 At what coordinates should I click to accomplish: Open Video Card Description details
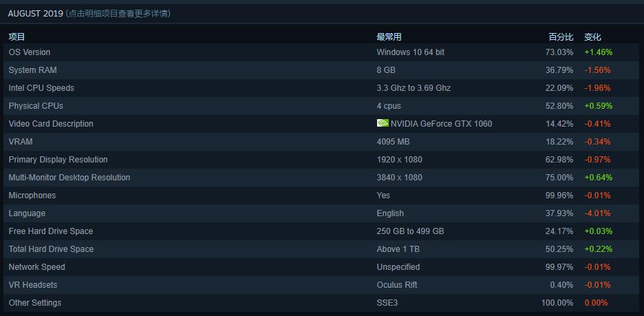[x=322, y=124]
